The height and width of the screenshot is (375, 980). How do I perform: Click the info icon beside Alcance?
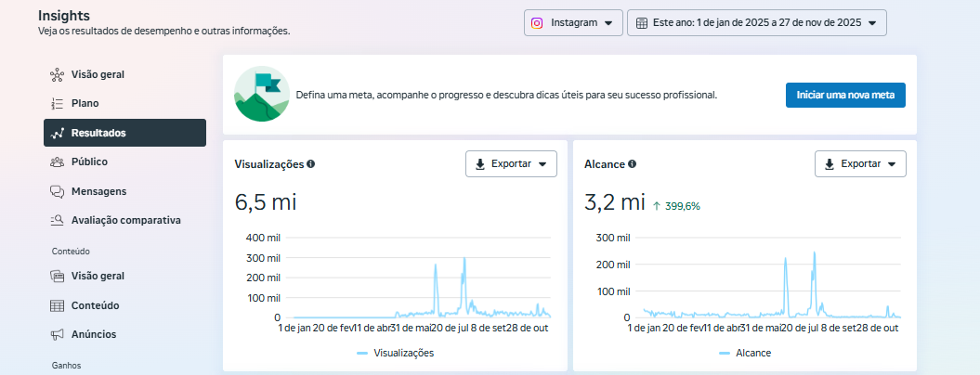click(632, 164)
